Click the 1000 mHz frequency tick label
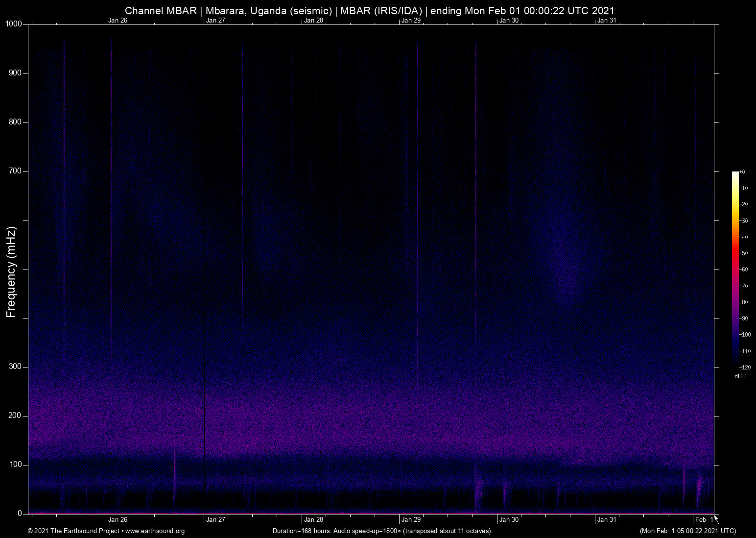The height and width of the screenshot is (538, 756). click(x=14, y=24)
